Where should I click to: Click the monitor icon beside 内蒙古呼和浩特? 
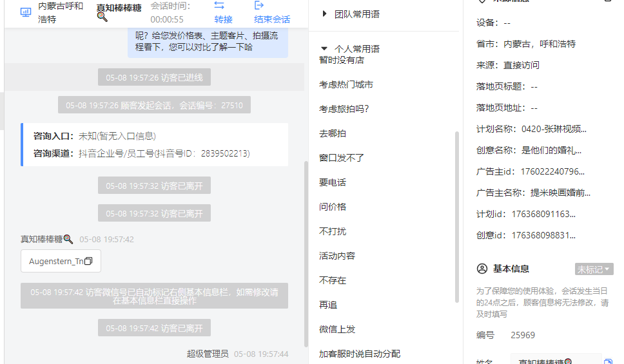(26, 12)
